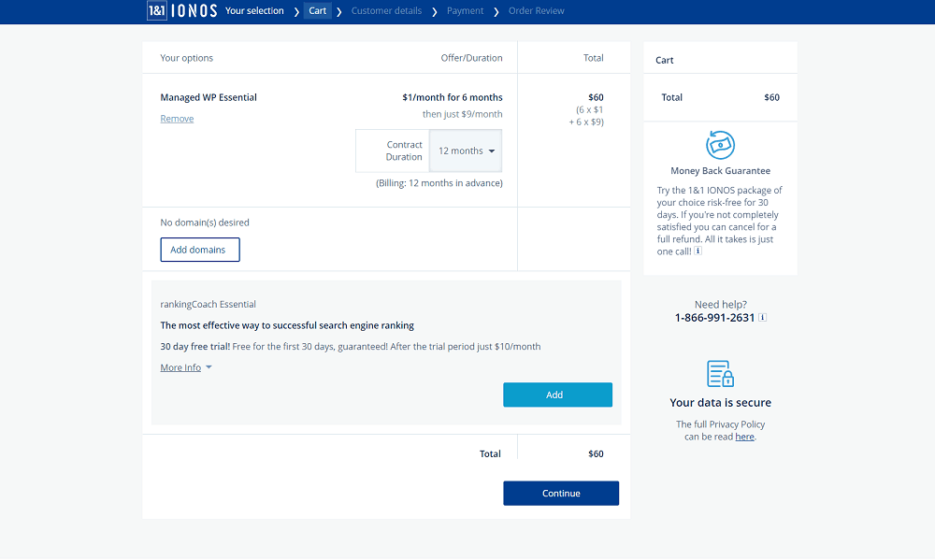Image resolution: width=935 pixels, height=560 pixels.
Task: Expand the More Info section for rankingCoach
Action: coord(186,367)
